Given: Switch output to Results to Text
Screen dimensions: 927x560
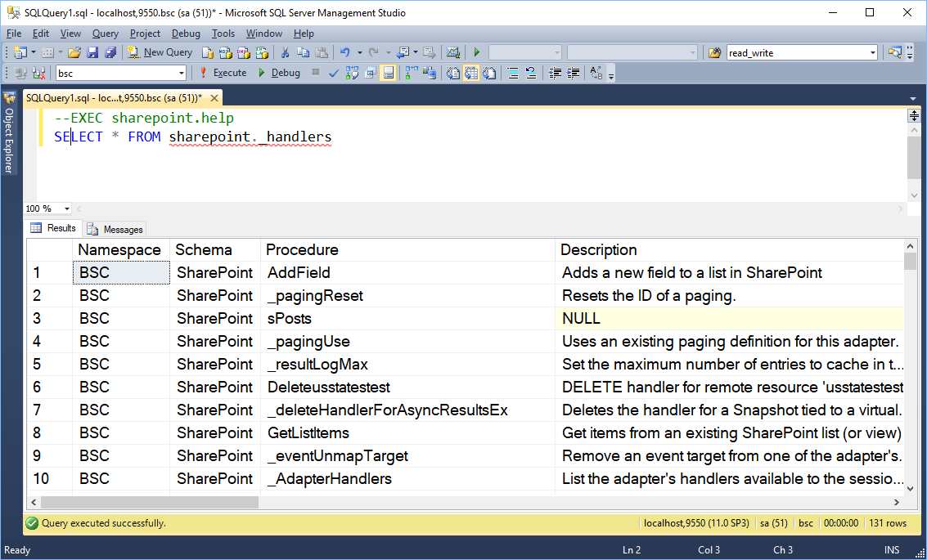Looking at the screenshot, I should [x=452, y=73].
